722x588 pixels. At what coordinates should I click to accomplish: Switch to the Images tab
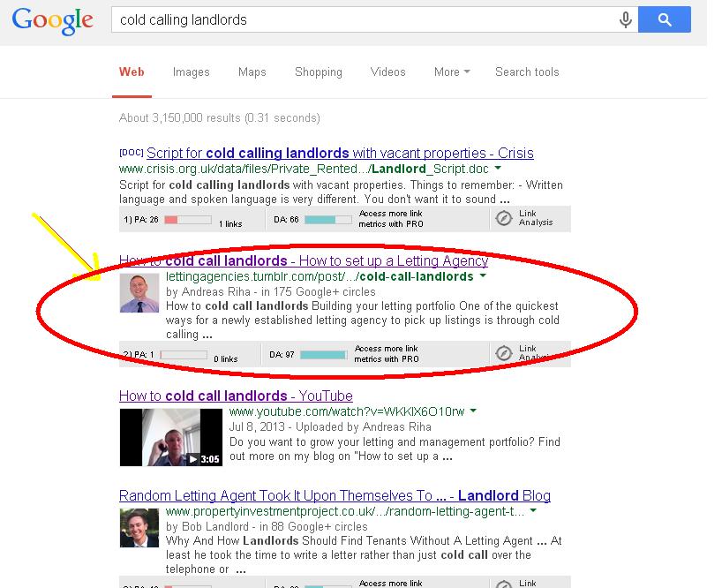click(x=191, y=72)
